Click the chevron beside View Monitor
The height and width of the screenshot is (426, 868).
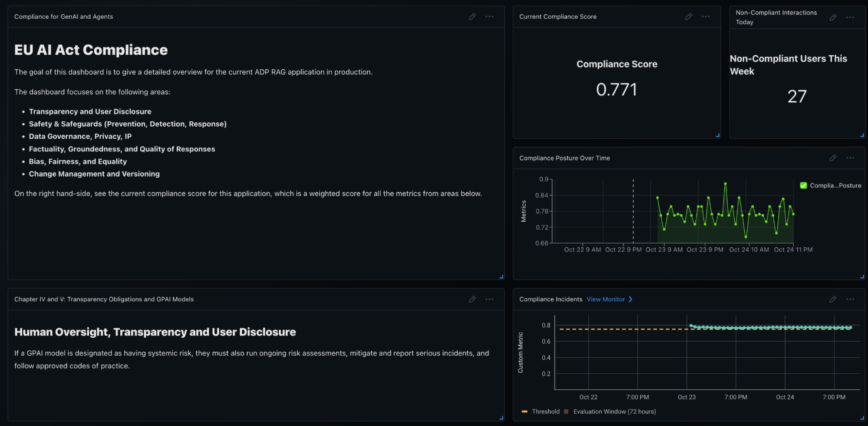click(630, 299)
